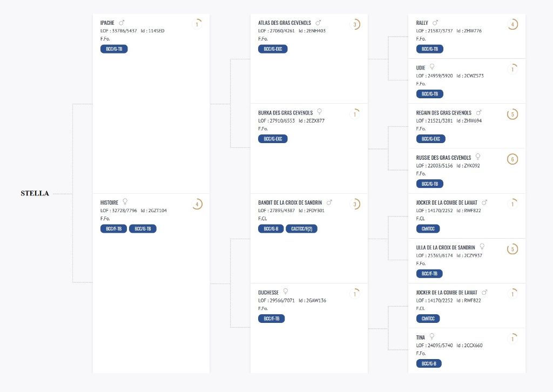
Task: Click the STELLA root name of the pedigree
Action: click(x=35, y=193)
